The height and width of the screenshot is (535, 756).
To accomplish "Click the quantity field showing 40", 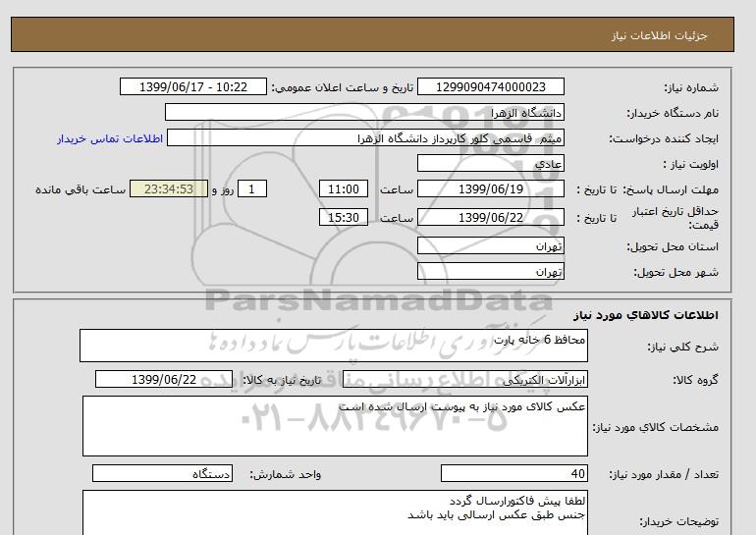I will point(513,473).
